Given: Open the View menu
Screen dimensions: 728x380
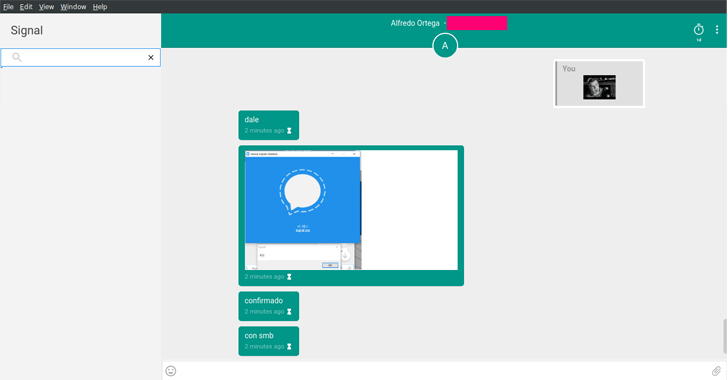Looking at the screenshot, I should [x=46, y=7].
